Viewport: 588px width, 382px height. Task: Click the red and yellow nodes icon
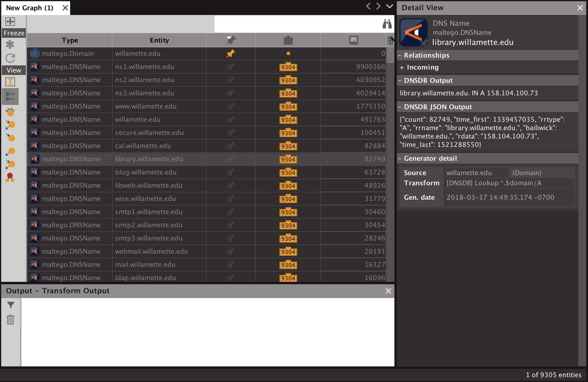(x=10, y=178)
